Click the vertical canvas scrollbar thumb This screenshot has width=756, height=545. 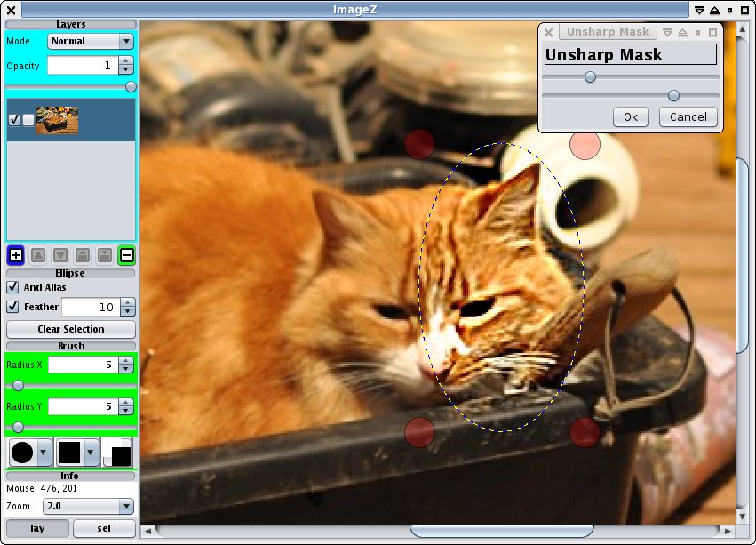(743, 255)
